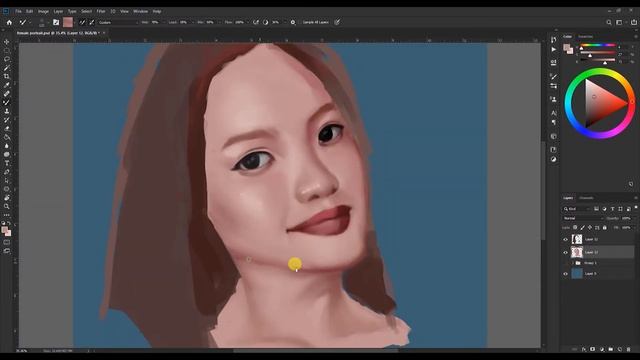Open the Window menu
This screenshot has height=360, width=640.
140,11
